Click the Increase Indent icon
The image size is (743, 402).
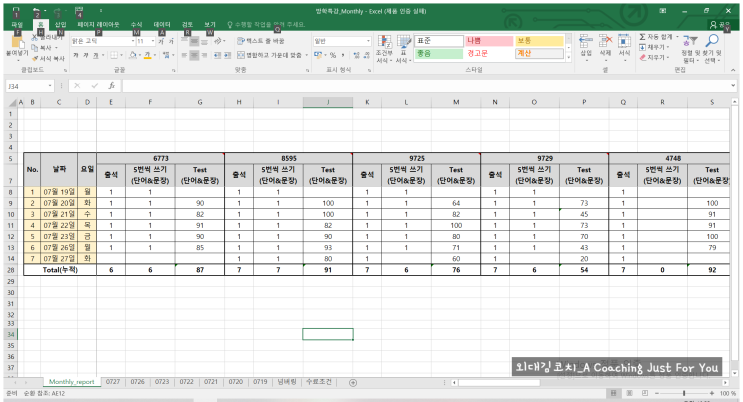point(227,55)
